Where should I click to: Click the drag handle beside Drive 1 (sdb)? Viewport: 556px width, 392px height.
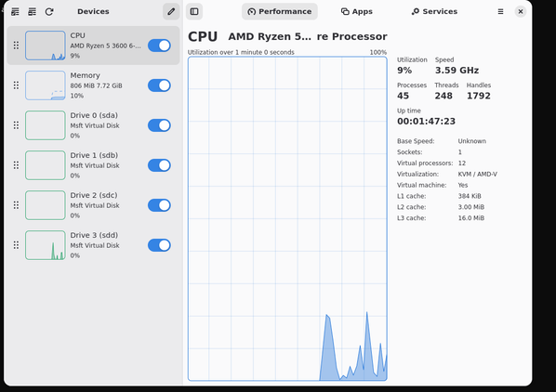click(16, 165)
